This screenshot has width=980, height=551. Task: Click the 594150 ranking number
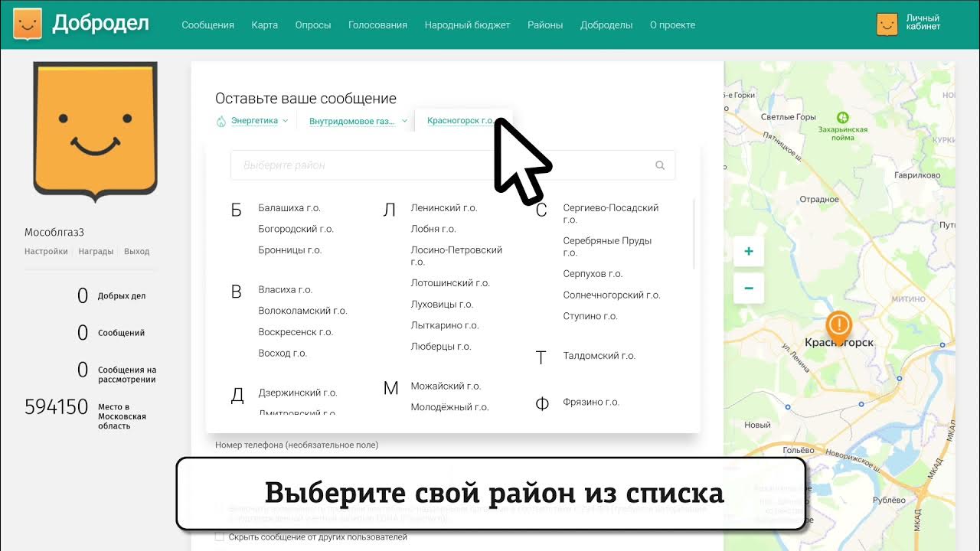pos(57,406)
